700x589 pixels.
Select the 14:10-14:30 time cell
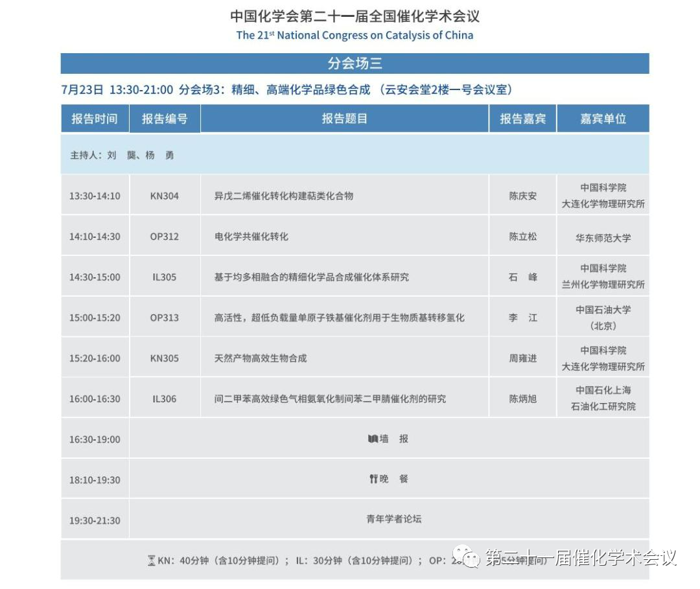point(95,237)
